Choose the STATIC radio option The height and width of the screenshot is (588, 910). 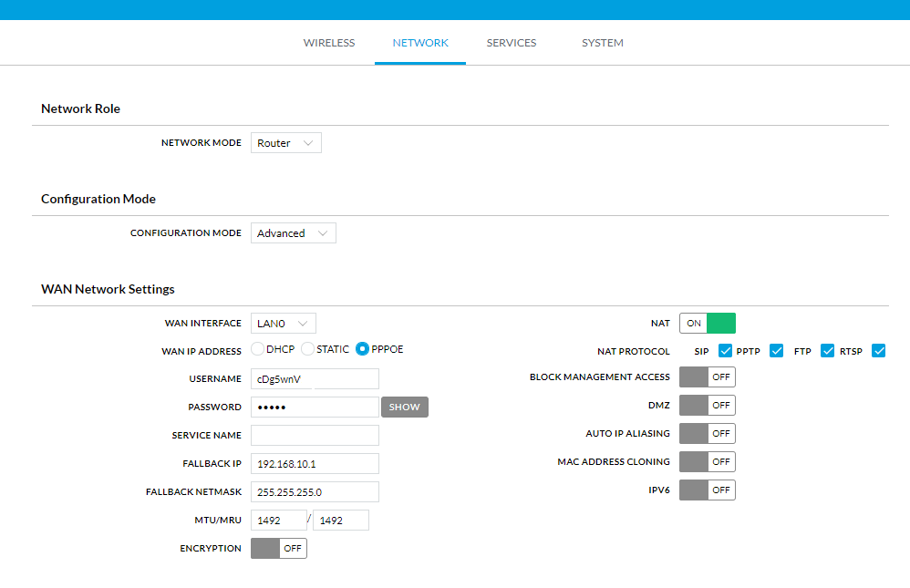[x=308, y=349]
